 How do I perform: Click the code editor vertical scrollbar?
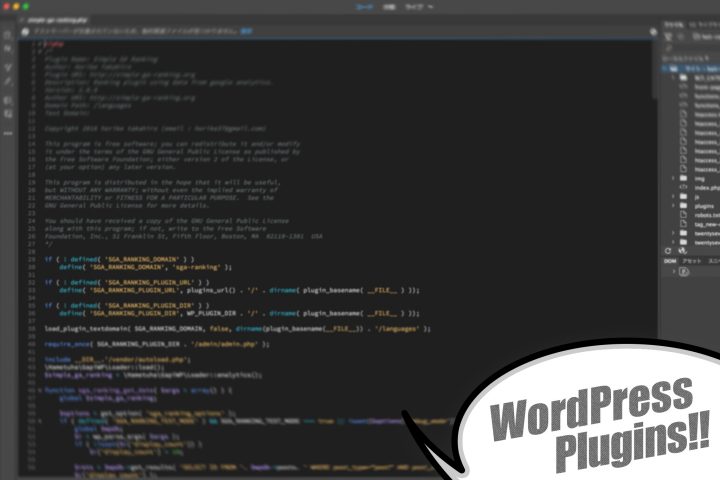tap(654, 69)
